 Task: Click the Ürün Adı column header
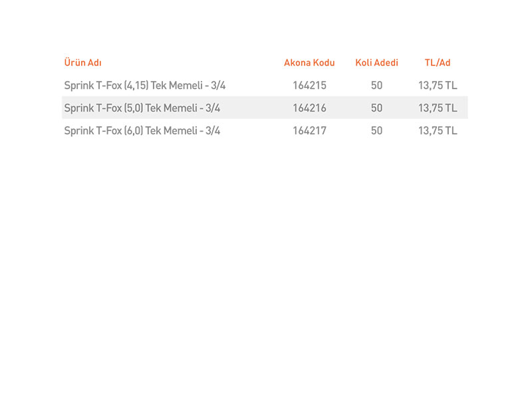coord(82,63)
